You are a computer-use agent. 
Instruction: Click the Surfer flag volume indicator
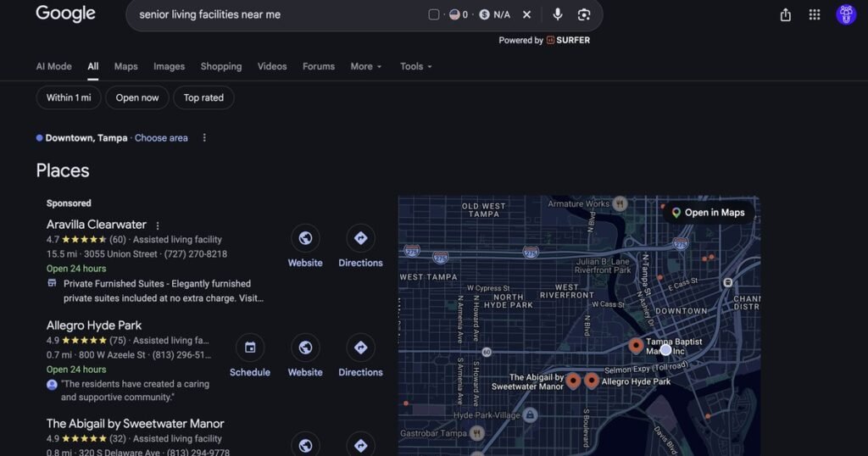[x=459, y=15]
